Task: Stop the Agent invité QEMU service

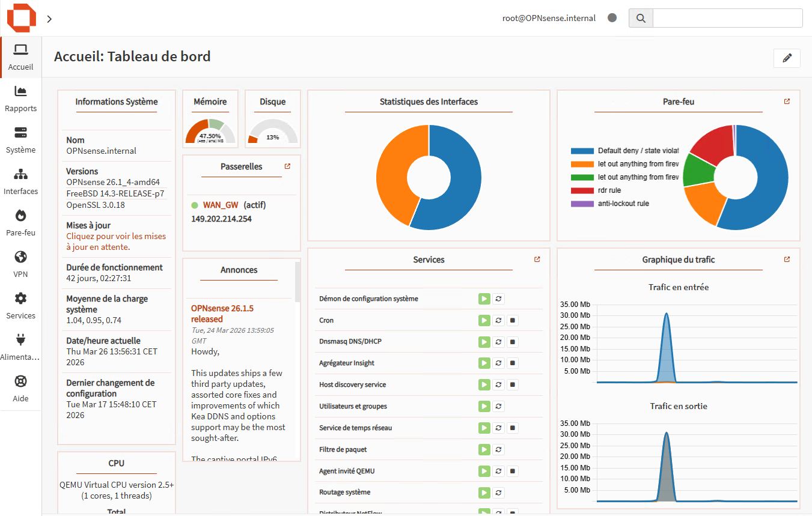Action: point(513,471)
